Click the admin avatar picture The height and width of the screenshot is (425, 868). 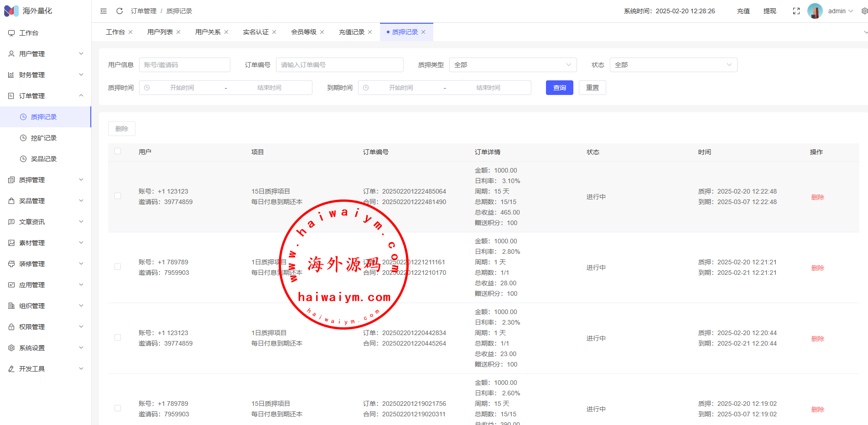tap(815, 11)
